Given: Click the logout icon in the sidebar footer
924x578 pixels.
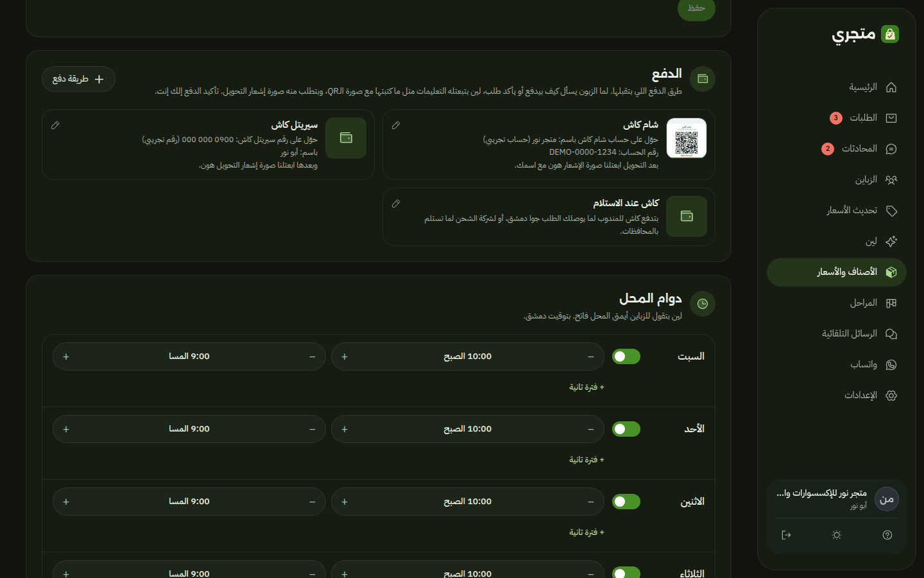Looking at the screenshot, I should point(786,535).
